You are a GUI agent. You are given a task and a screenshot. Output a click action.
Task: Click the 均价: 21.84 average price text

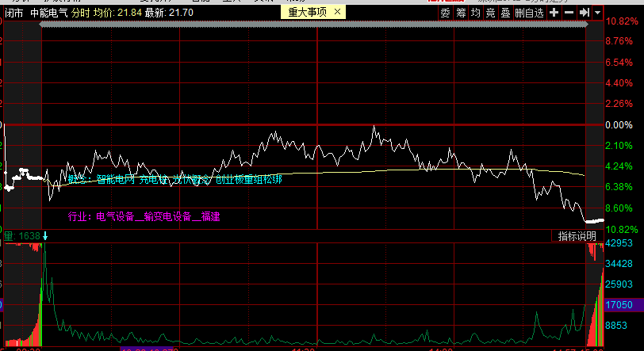click(x=117, y=13)
